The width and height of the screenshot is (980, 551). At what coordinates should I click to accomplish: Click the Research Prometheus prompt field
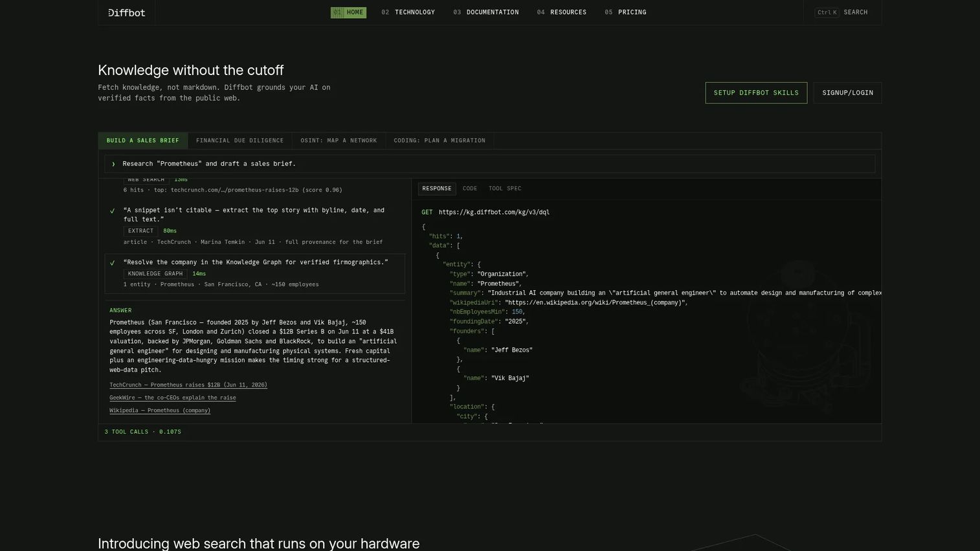click(x=489, y=164)
